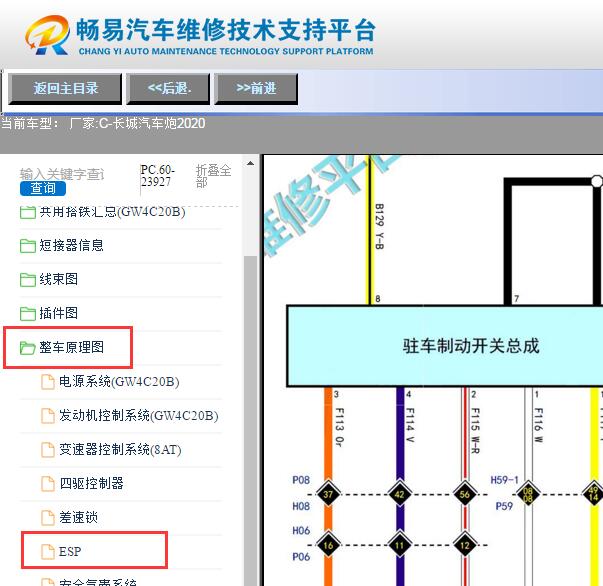Expand 短接器信息 folder
The width and height of the screenshot is (603, 586).
tap(72, 245)
